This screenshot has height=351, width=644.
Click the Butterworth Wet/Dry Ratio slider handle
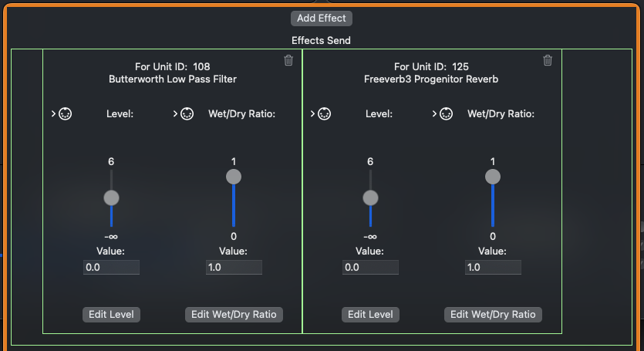234,177
